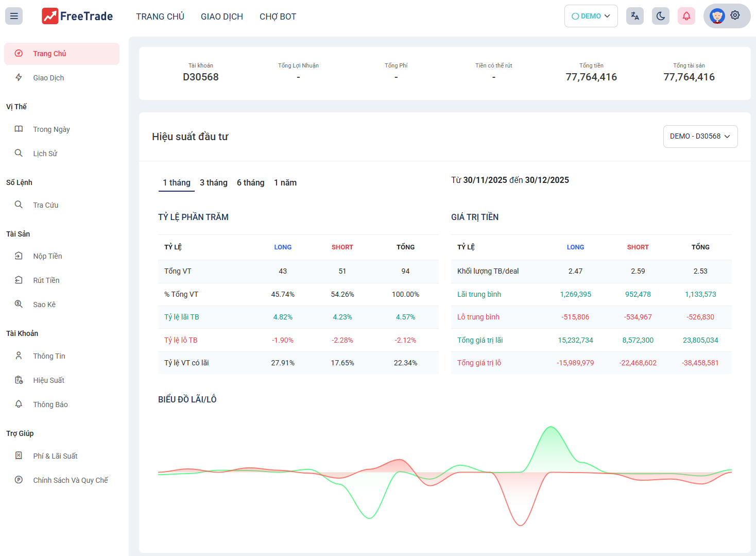Screen dimensions: 756x556
Task: Open Rút Tiền withdrawal in sidebar
Action: pyautogui.click(x=46, y=280)
